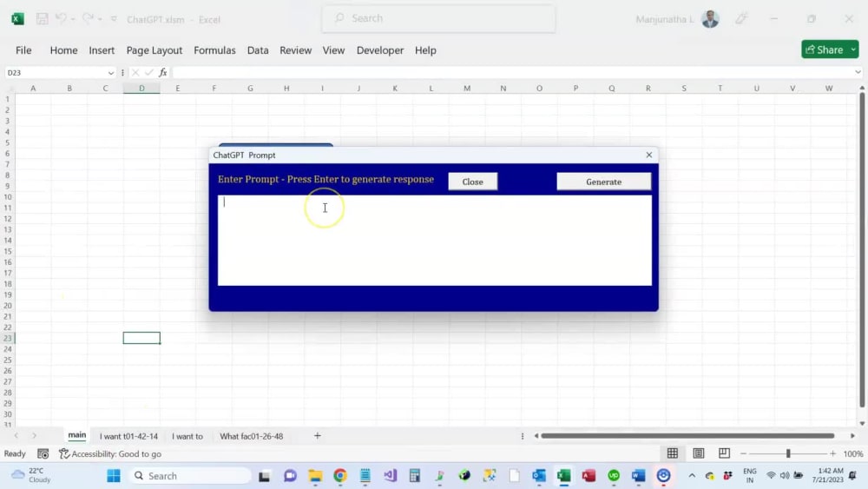Open the Formulas tab
Screen dimensions: 868x489
click(x=214, y=50)
